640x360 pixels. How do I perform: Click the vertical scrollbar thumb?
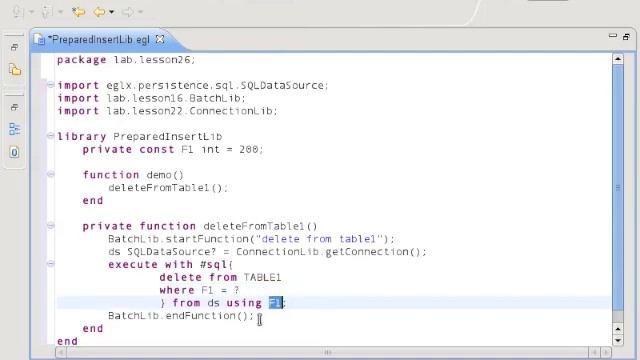[x=618, y=188]
